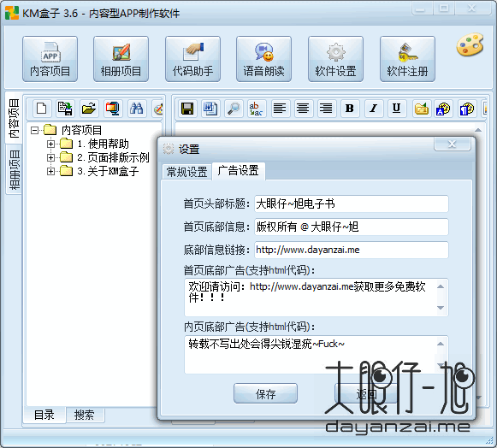Click the magnifier find icon in editor toolbar
This screenshot has width=497, height=448.
234,109
